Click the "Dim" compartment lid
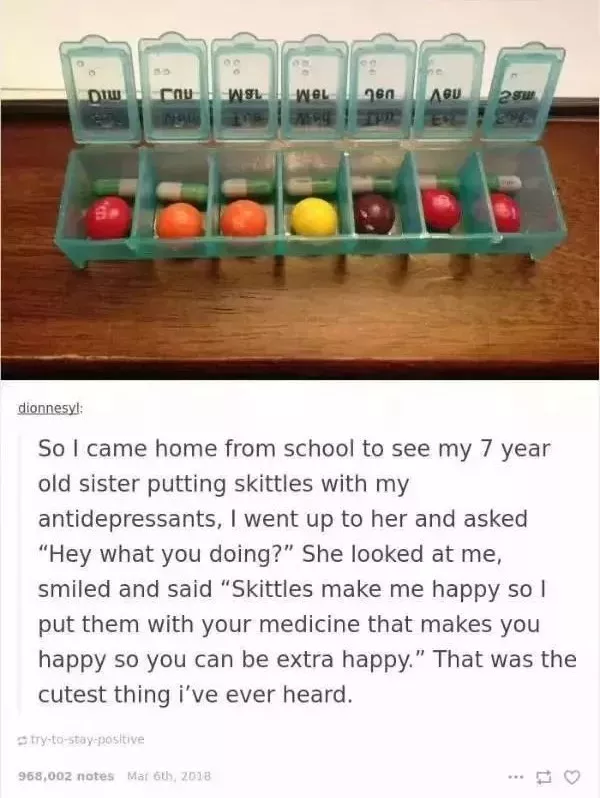 102,89
